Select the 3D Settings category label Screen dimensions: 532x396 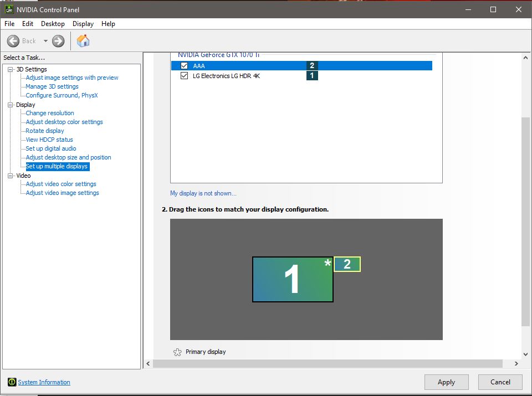[32, 69]
